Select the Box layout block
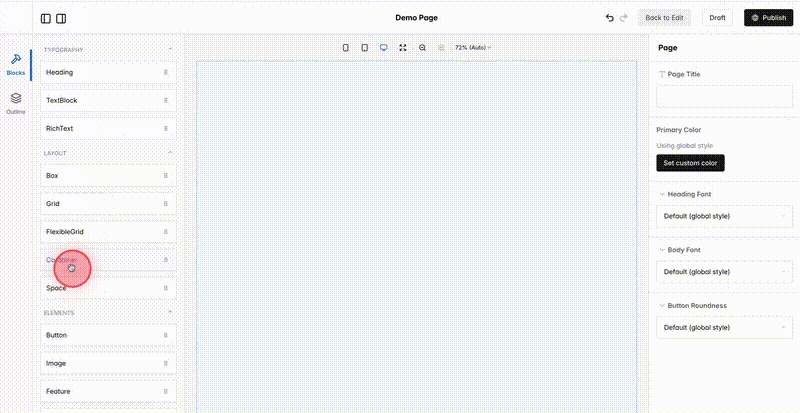Viewport: 800px width, 413px height. point(109,176)
